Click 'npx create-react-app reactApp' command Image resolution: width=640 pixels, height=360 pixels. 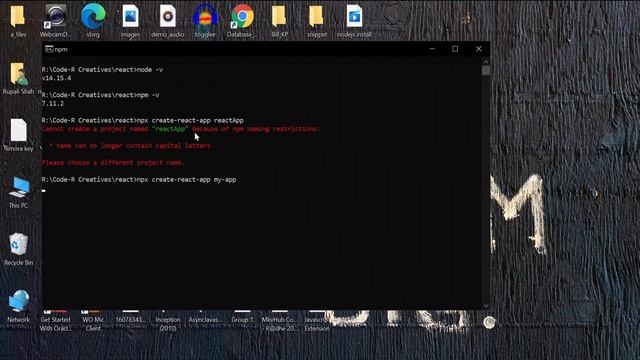tap(142, 120)
